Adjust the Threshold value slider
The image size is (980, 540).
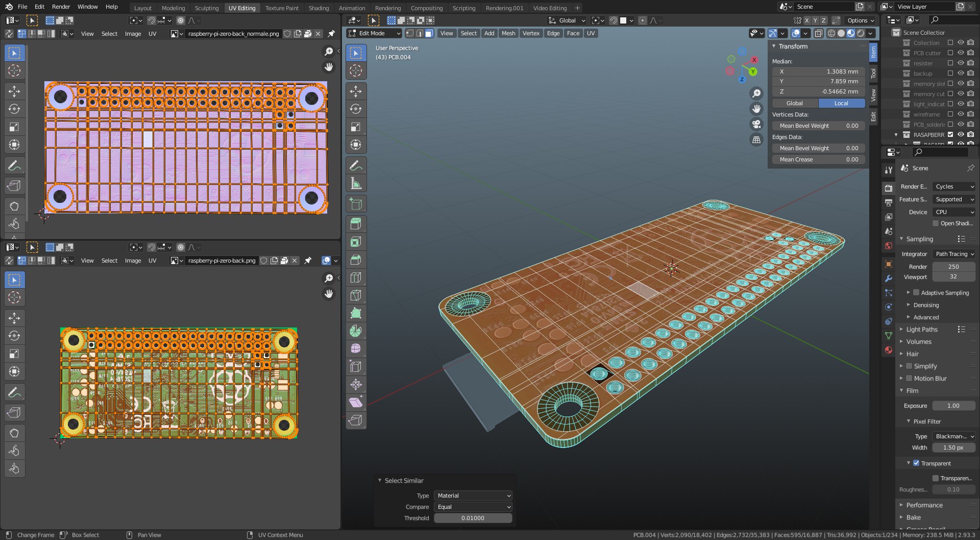pos(473,518)
